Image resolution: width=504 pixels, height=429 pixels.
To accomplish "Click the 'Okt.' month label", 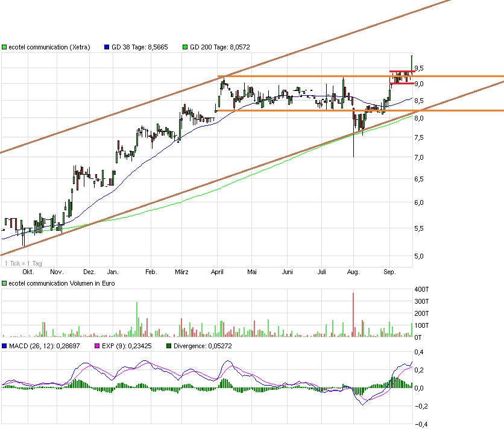I will (28, 272).
